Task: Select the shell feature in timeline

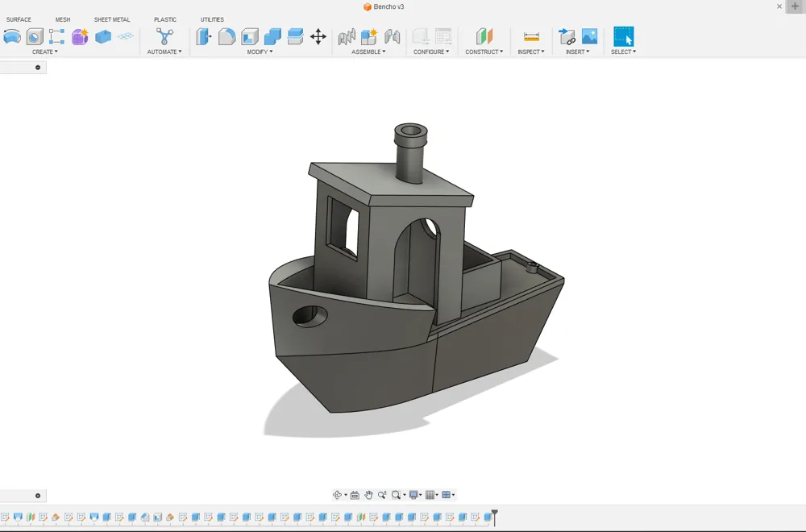Action: pos(158,517)
